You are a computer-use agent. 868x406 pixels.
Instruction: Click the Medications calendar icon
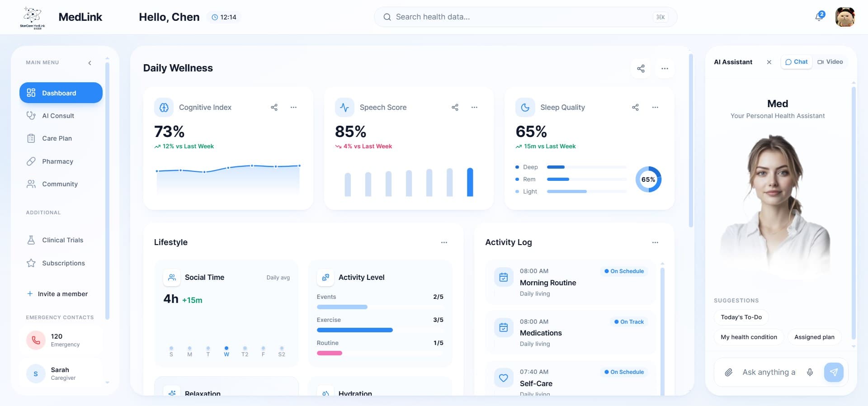504,327
